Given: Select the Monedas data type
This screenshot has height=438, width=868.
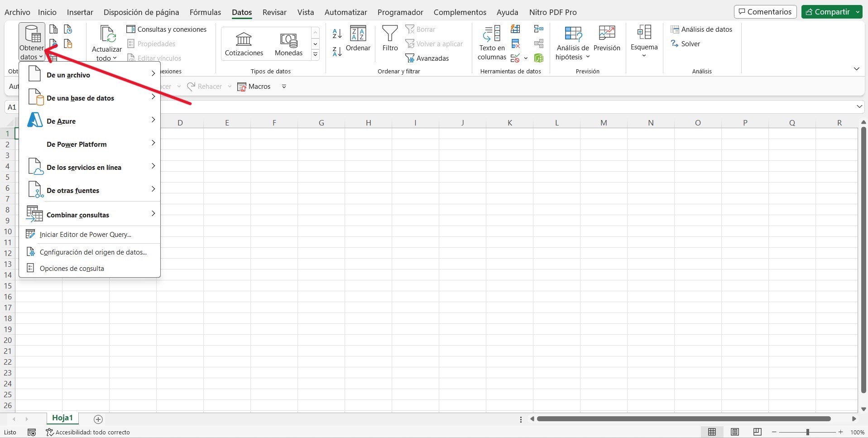Looking at the screenshot, I should (x=288, y=44).
